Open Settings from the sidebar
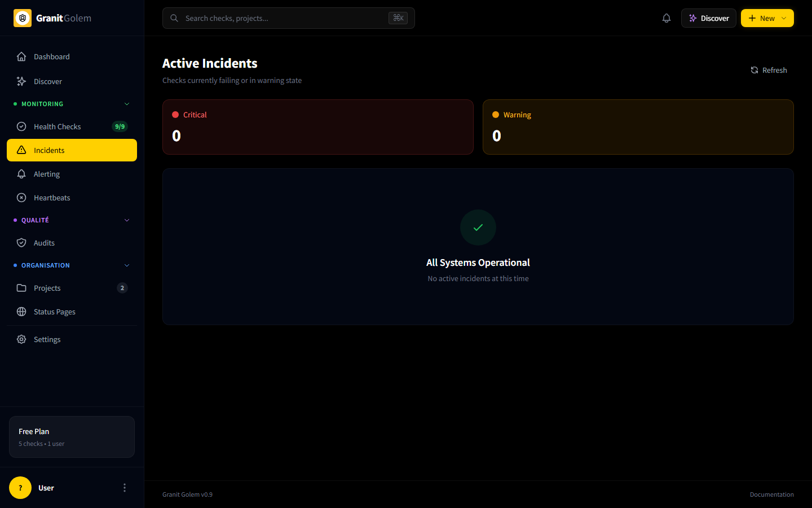812x508 pixels. pos(72,339)
